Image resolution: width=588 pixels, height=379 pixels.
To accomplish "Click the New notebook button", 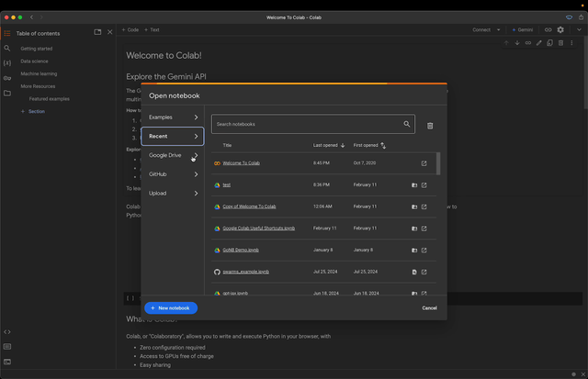I will tap(171, 307).
